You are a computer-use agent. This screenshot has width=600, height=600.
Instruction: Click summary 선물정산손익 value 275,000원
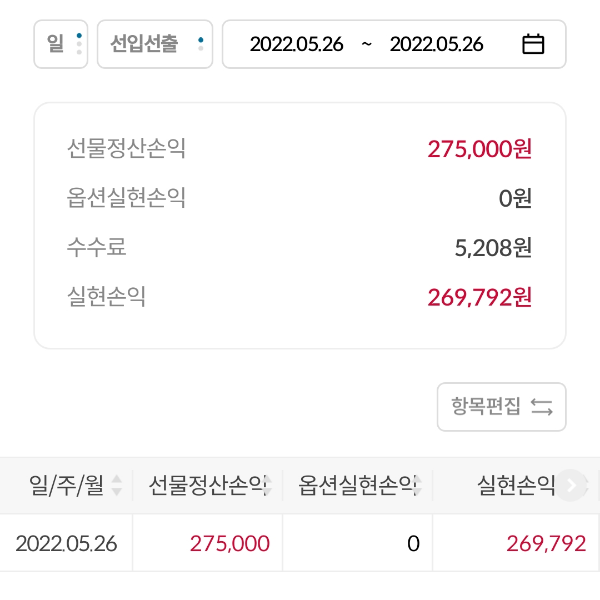[x=479, y=149]
